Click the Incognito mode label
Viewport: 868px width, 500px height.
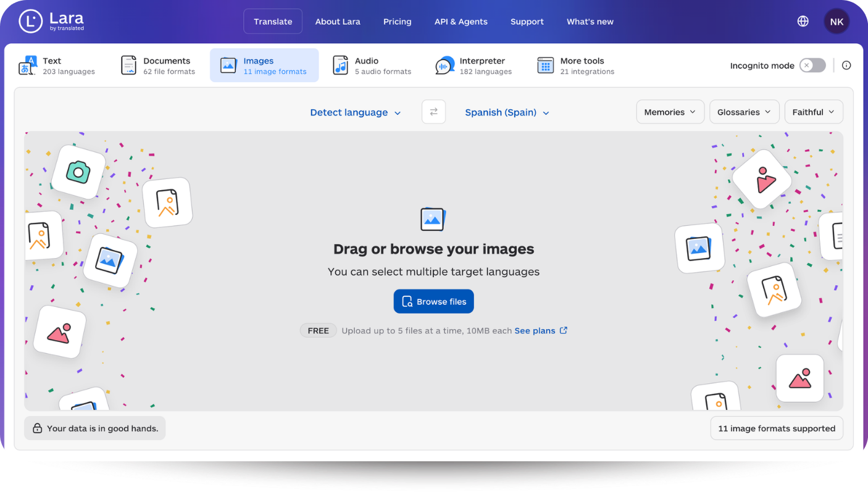(x=762, y=65)
